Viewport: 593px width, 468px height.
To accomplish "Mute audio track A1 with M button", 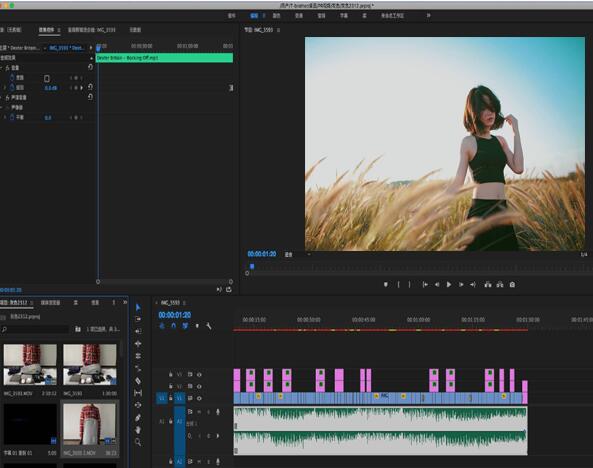I will coord(199,412).
